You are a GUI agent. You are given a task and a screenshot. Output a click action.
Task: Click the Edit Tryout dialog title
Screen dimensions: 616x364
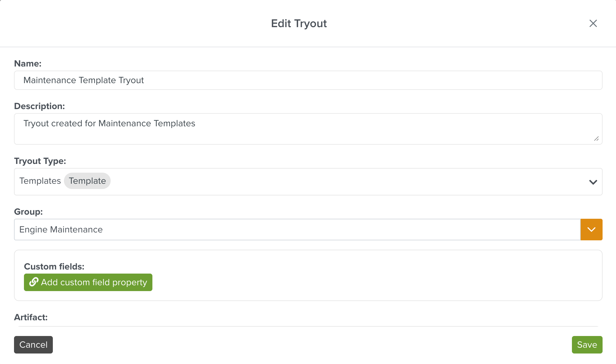click(x=299, y=23)
